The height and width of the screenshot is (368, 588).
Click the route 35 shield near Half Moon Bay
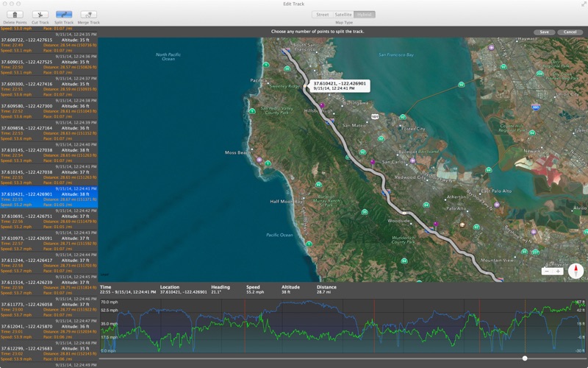click(365, 212)
